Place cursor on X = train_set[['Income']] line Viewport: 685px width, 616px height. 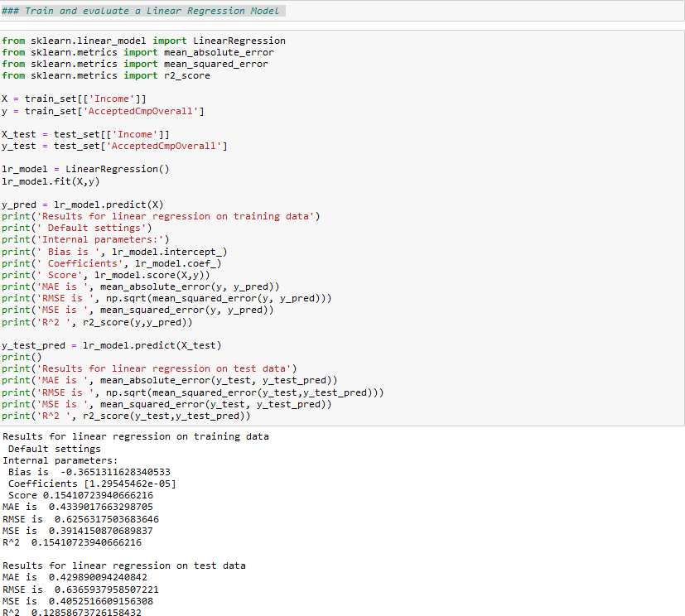point(74,99)
